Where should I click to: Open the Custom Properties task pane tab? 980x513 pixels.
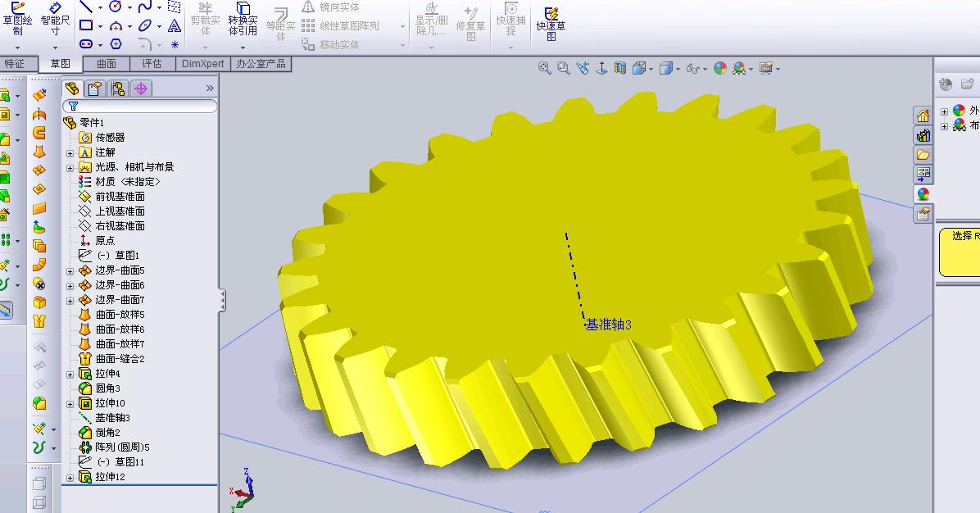923,214
